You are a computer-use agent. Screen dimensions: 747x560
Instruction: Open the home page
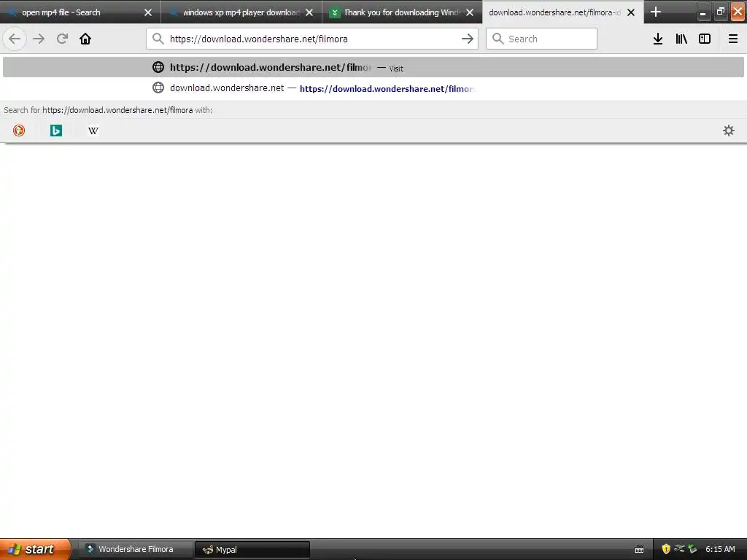tap(85, 39)
